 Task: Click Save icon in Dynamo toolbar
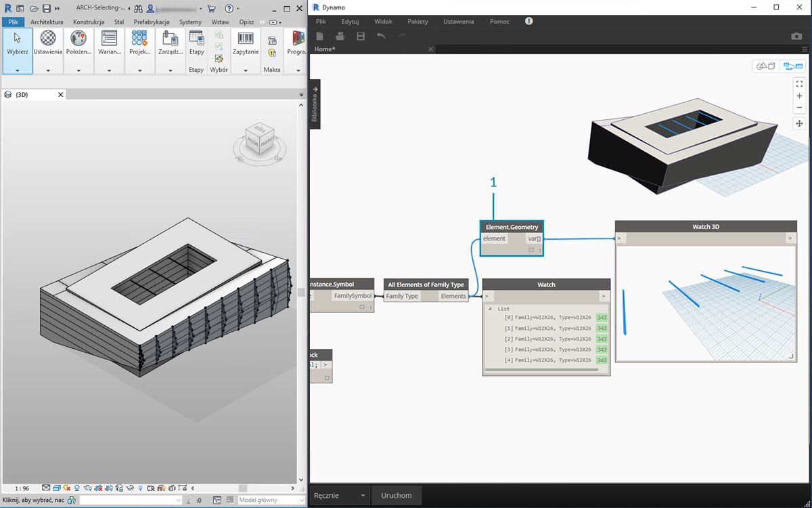361,36
